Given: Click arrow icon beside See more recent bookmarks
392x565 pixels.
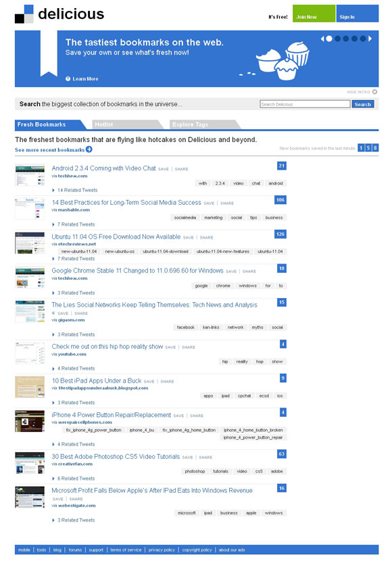Looking at the screenshot, I should [89, 149].
